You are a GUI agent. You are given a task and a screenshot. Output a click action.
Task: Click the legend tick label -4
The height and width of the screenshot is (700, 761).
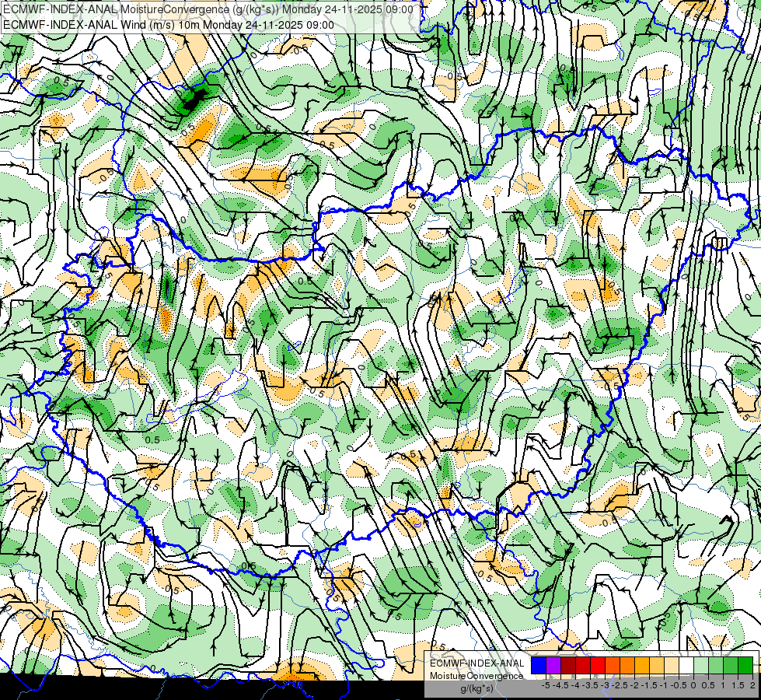pyautogui.click(x=575, y=685)
